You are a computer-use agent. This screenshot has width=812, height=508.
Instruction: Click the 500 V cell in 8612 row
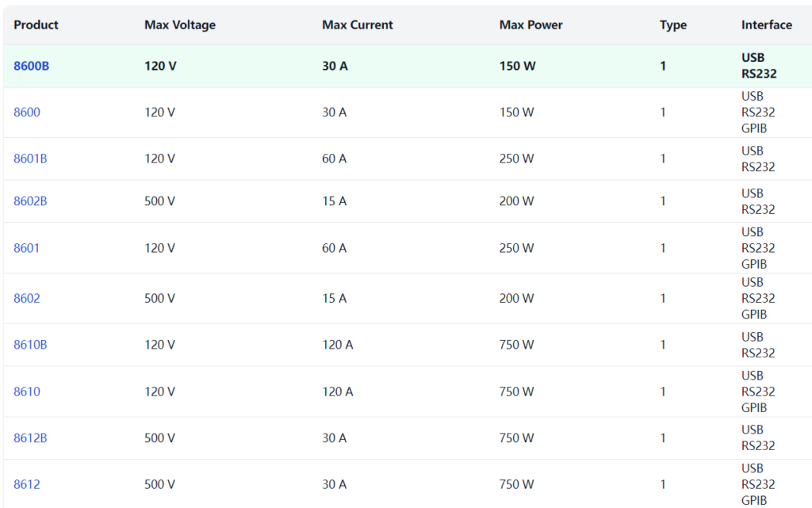159,484
